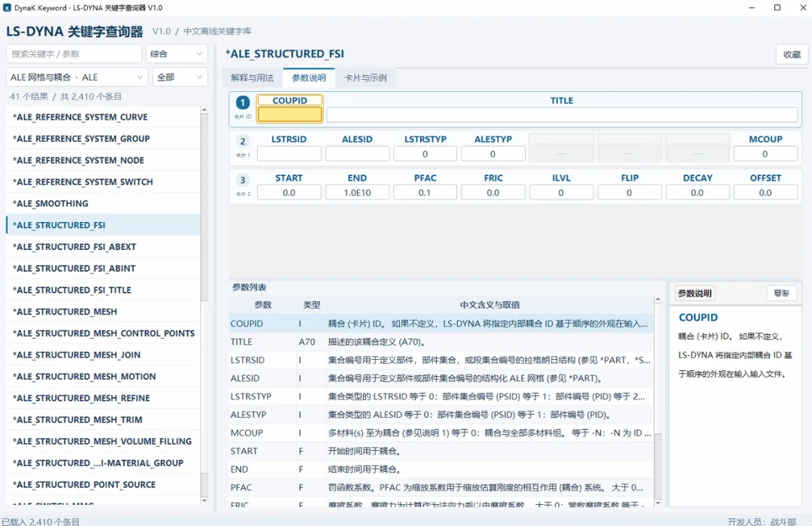This screenshot has width=812, height=526.
Task: Select the ALESID row in parameter table
Action: pyautogui.click(x=441, y=379)
